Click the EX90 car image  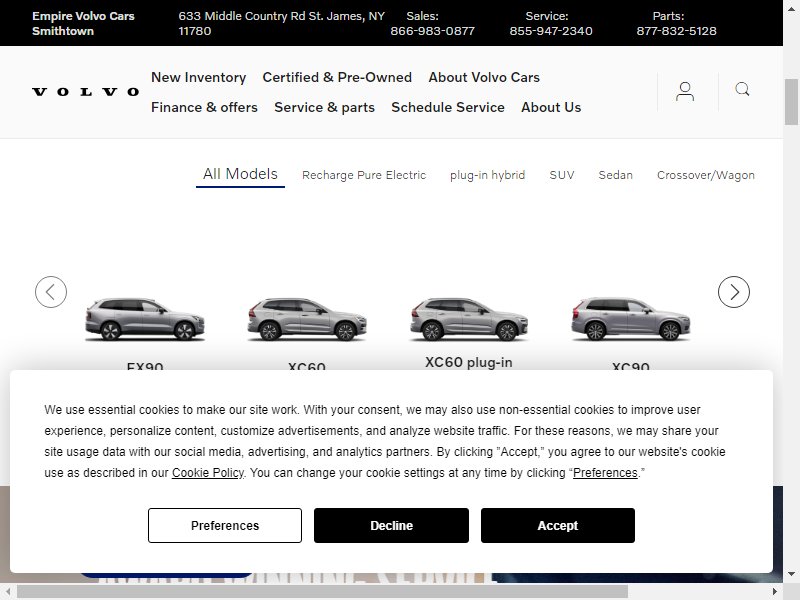145,319
